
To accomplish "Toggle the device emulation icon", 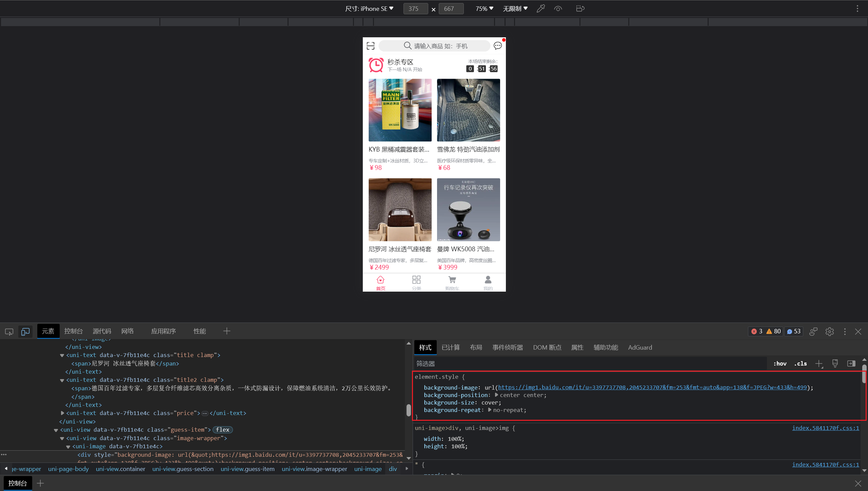I will coord(25,332).
